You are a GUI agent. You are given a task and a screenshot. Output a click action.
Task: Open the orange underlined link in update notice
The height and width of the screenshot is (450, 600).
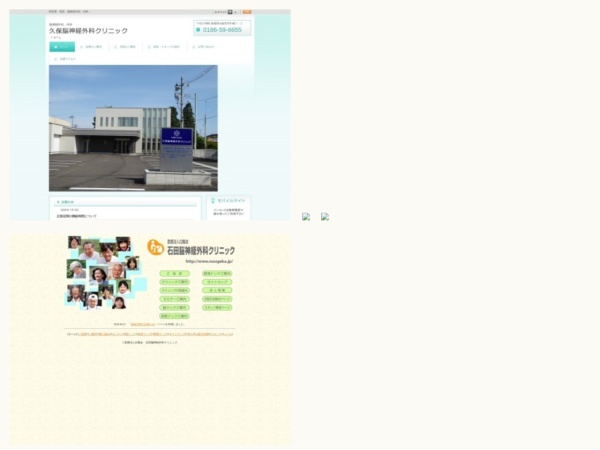tap(143, 324)
